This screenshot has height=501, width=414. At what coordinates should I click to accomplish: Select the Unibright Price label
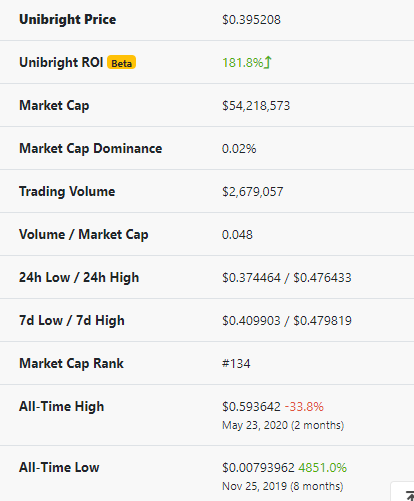click(68, 19)
